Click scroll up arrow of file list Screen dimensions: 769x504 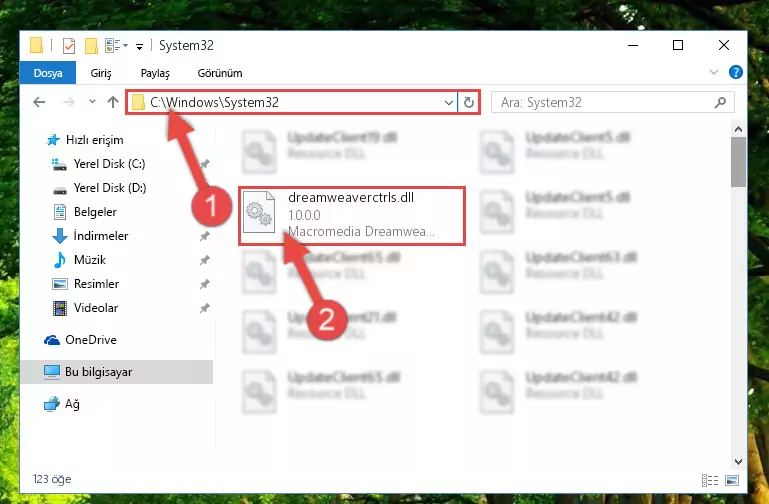[x=738, y=129]
